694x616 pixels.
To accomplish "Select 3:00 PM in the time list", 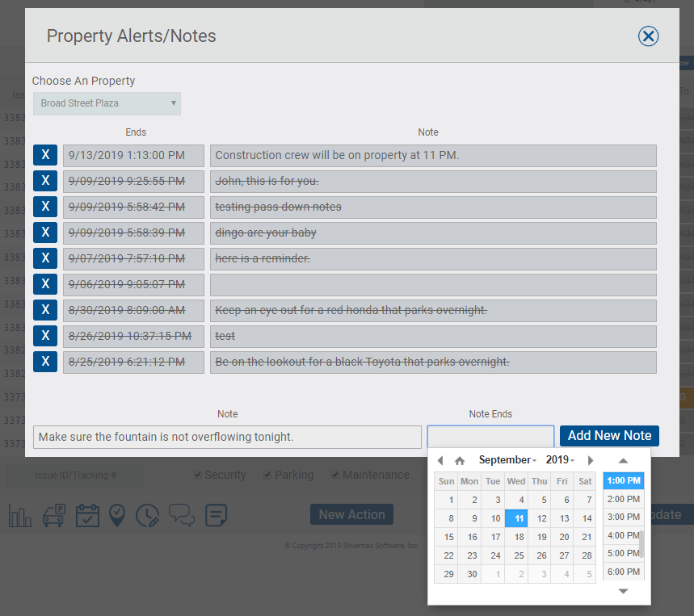I will click(623, 517).
